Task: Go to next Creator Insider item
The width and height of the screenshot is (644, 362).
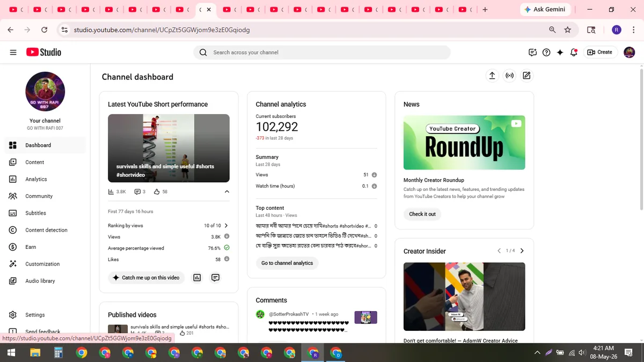Action: point(522,251)
